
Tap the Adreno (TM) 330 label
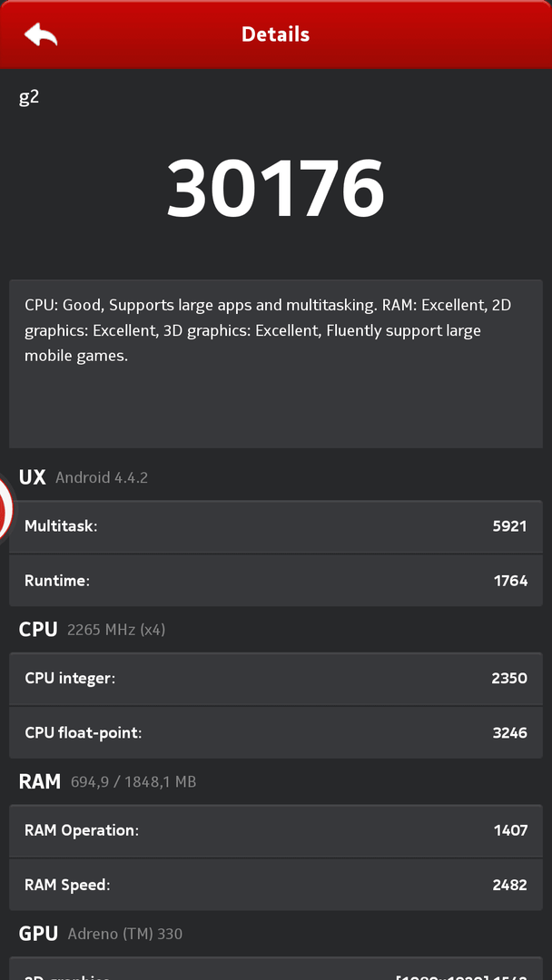pos(125,934)
